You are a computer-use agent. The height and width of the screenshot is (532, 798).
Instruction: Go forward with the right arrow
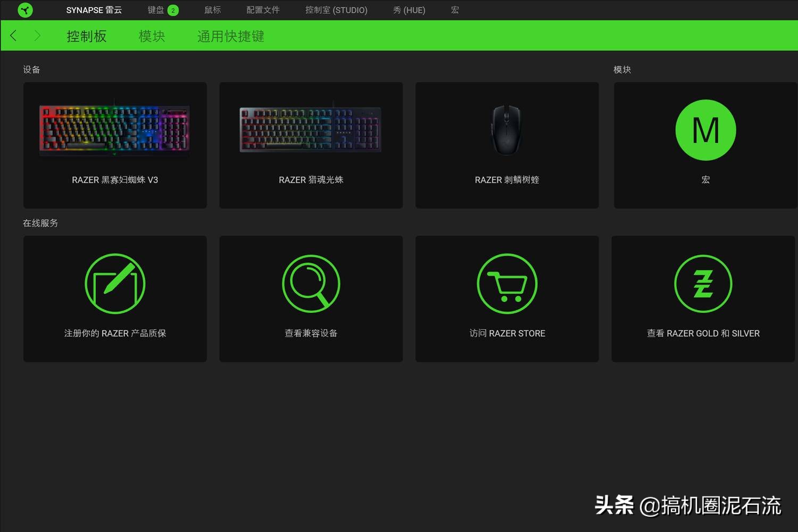pyautogui.click(x=37, y=36)
